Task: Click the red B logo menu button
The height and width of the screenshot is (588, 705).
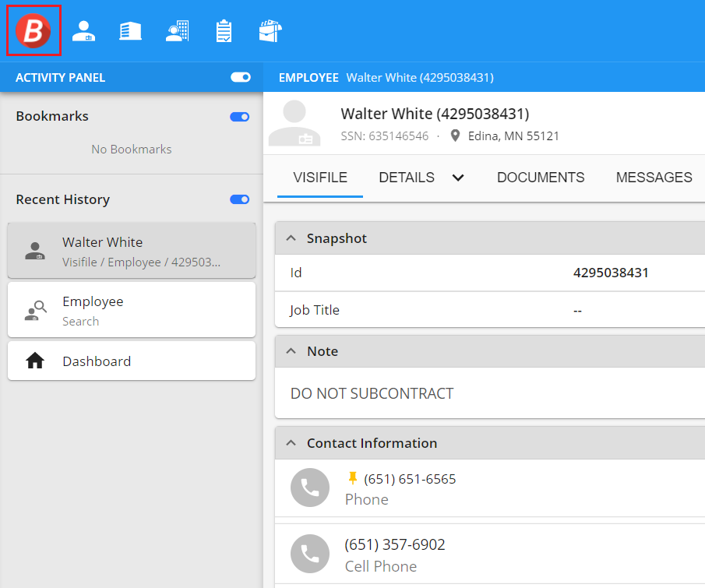Action: (33, 31)
